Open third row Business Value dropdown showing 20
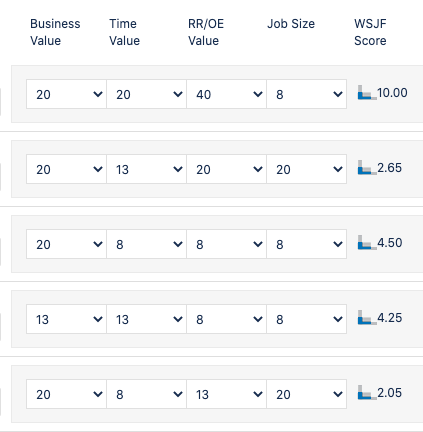This screenshot has width=423, height=432. click(66, 244)
